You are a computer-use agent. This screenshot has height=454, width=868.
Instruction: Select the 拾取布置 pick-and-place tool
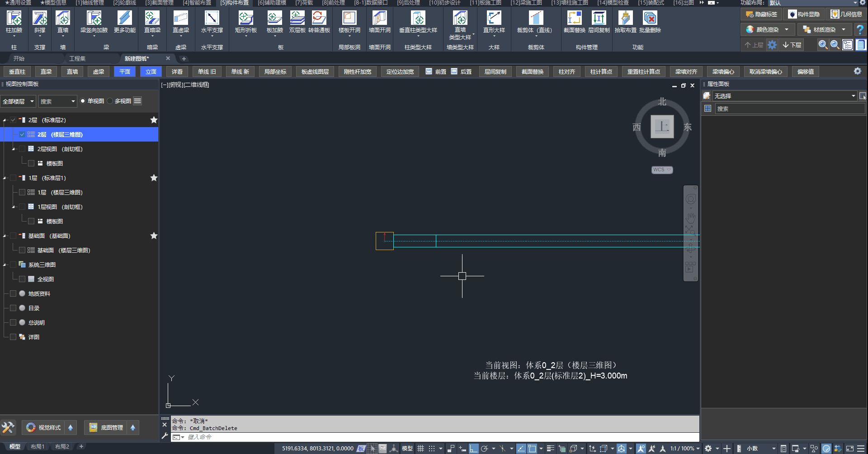[x=626, y=22]
